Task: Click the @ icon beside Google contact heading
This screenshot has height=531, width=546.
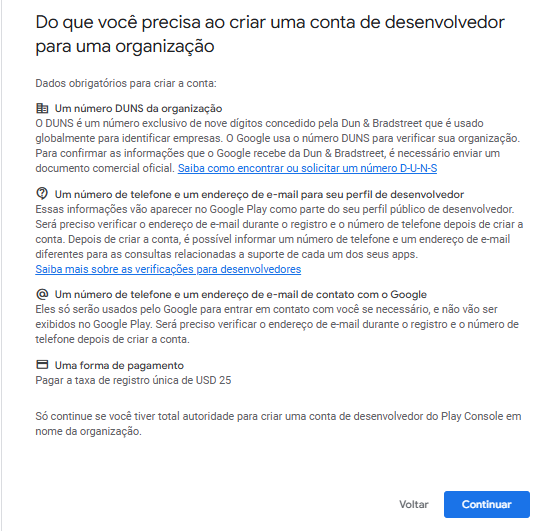Action: [x=42, y=294]
